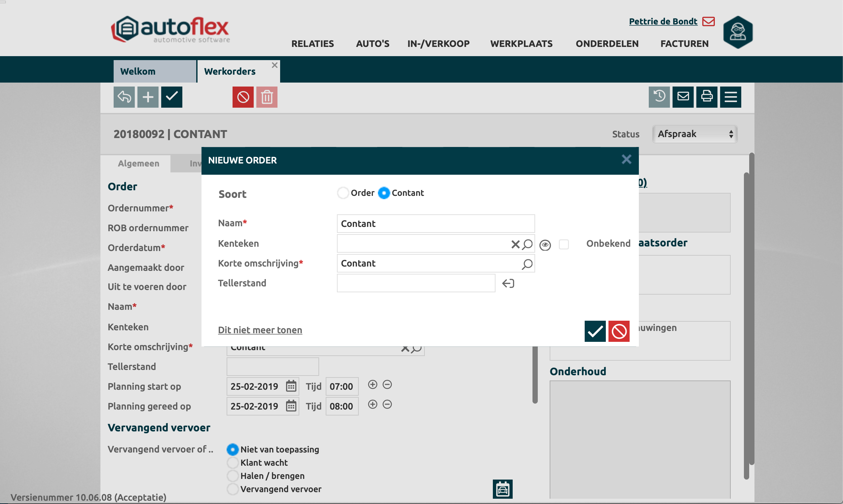Click search magnifier in Kenteken field
The height and width of the screenshot is (504, 843).
[528, 244]
